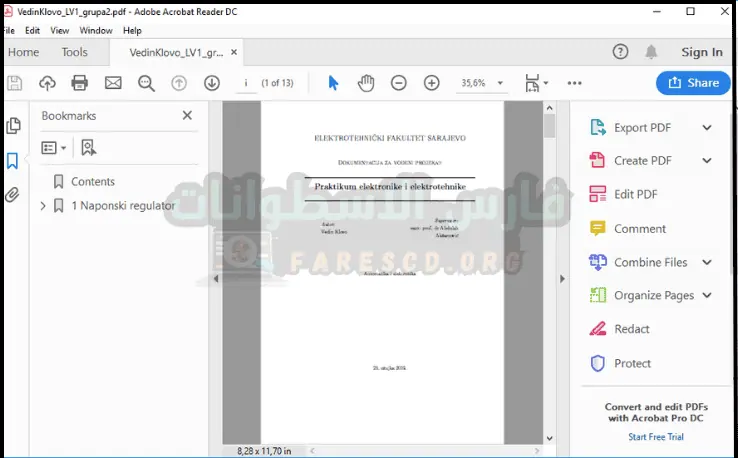The height and width of the screenshot is (458, 738).
Task: Switch to the Tools tab
Action: coord(74,52)
